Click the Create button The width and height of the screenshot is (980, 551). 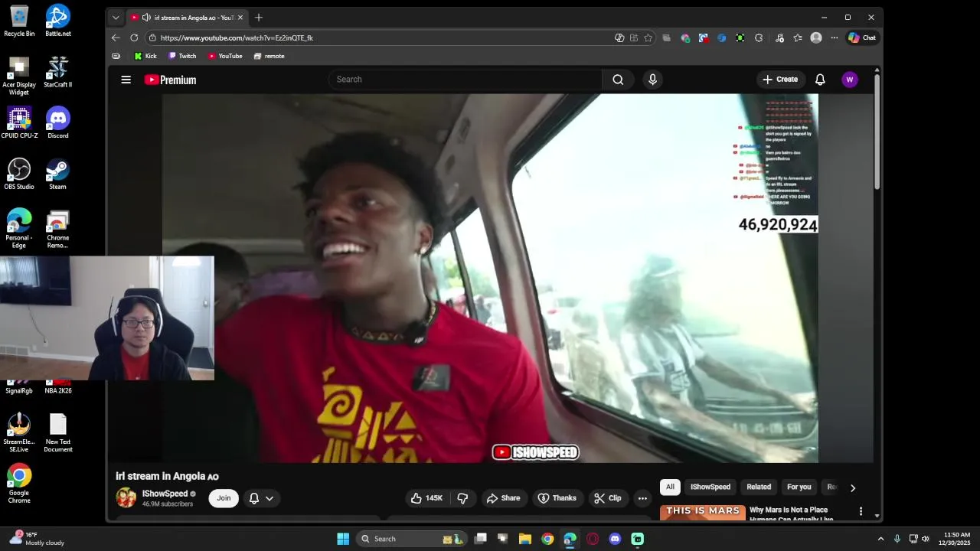[779, 80]
